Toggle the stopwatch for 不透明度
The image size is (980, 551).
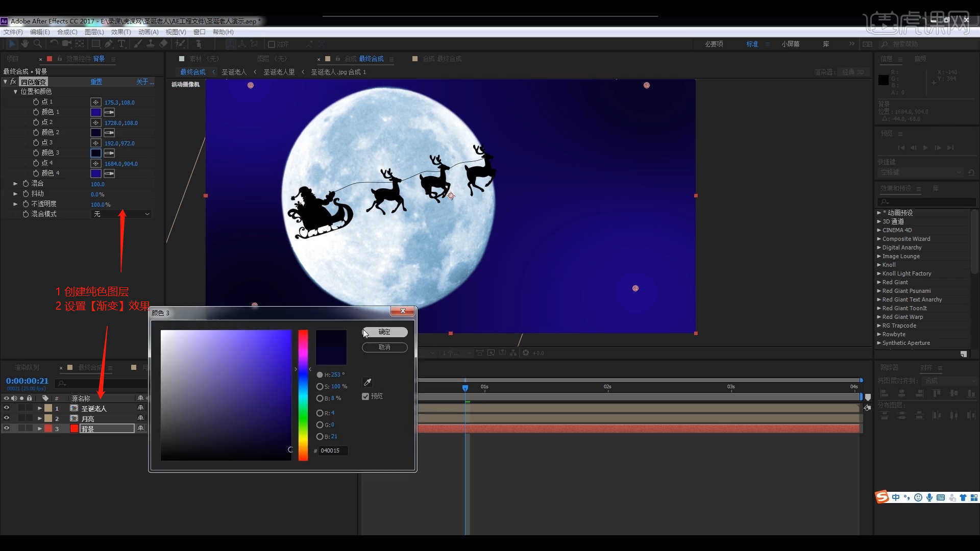pyautogui.click(x=26, y=204)
